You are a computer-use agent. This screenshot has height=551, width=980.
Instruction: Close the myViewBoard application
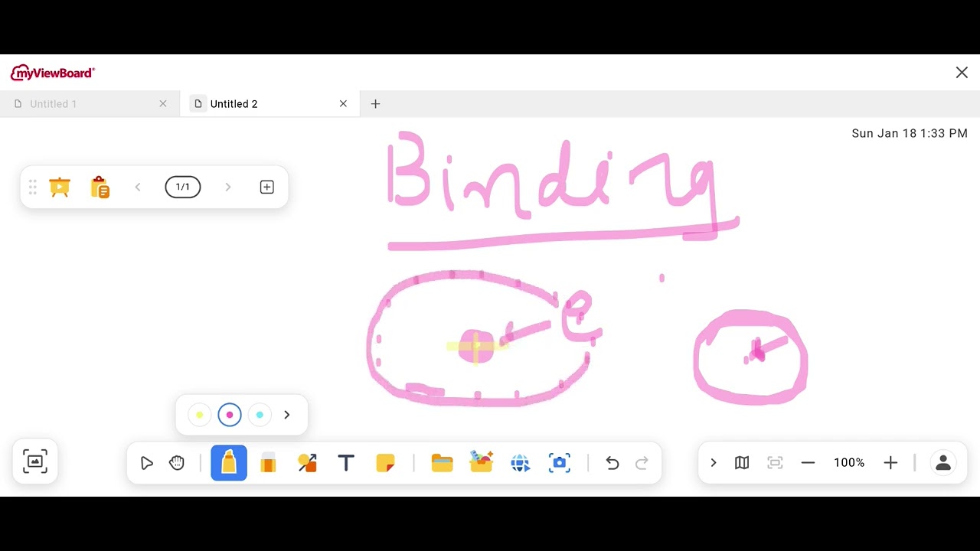pos(962,73)
